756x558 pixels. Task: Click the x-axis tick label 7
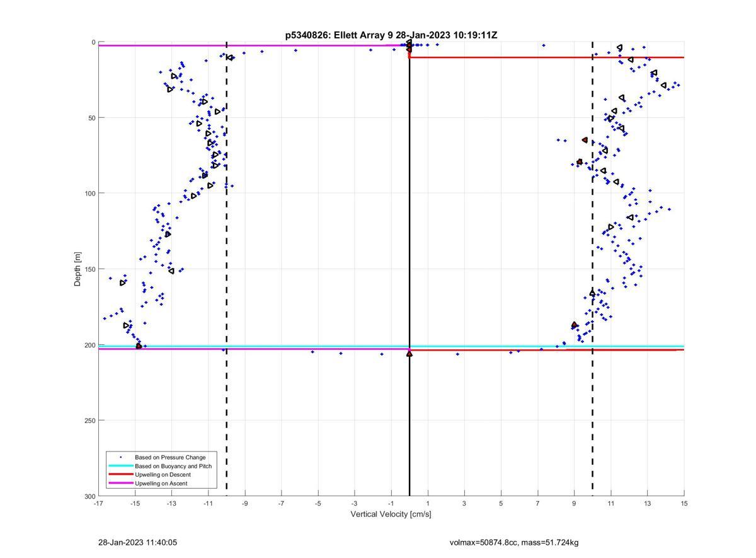tap(538, 504)
